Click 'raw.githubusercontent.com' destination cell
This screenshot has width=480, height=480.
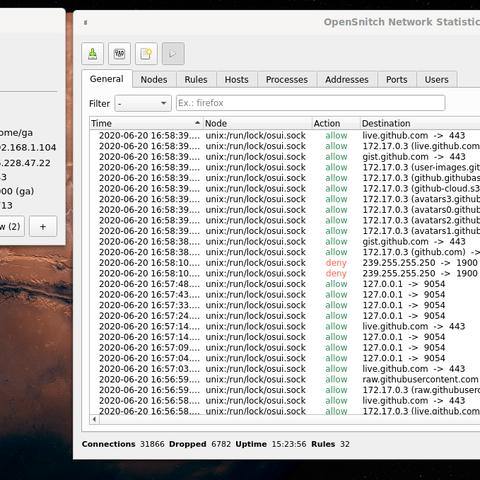[420, 379]
